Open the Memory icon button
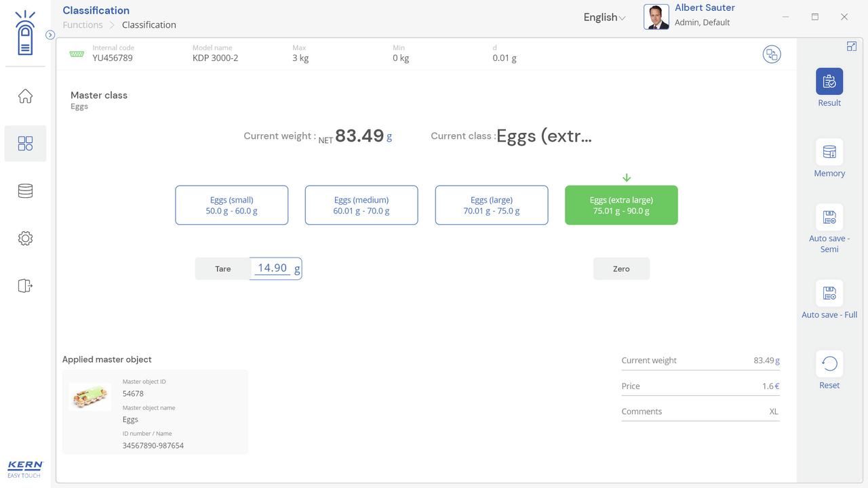 (829, 152)
